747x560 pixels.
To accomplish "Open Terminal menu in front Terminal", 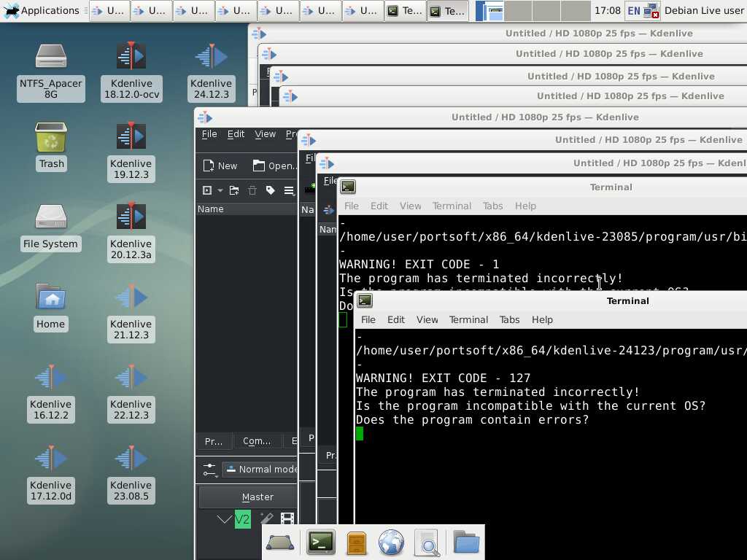I will (x=468, y=320).
